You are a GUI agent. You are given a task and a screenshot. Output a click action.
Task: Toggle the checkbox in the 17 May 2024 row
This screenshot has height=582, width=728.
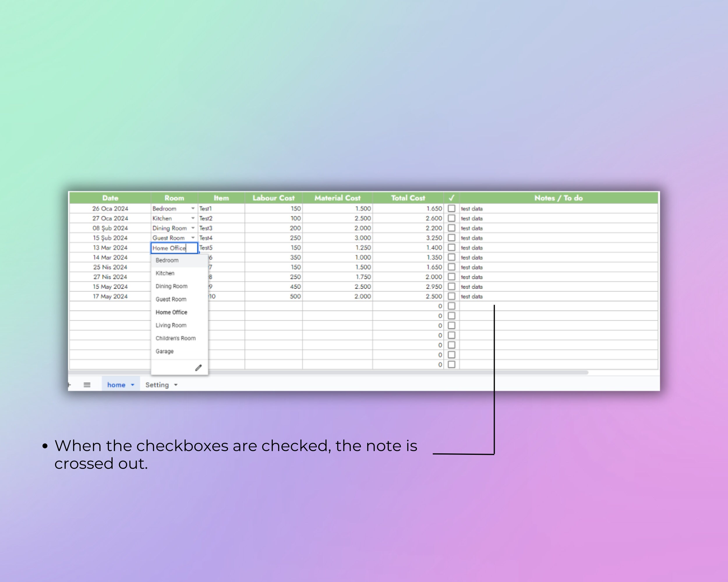(451, 296)
